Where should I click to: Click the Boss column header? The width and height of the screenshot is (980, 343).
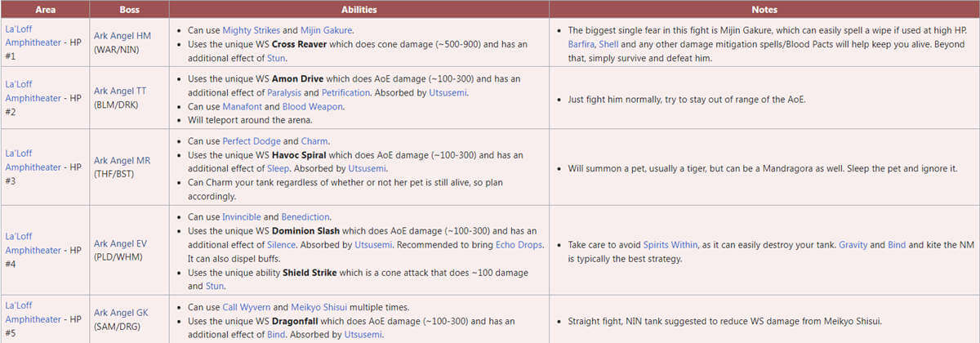pos(127,9)
